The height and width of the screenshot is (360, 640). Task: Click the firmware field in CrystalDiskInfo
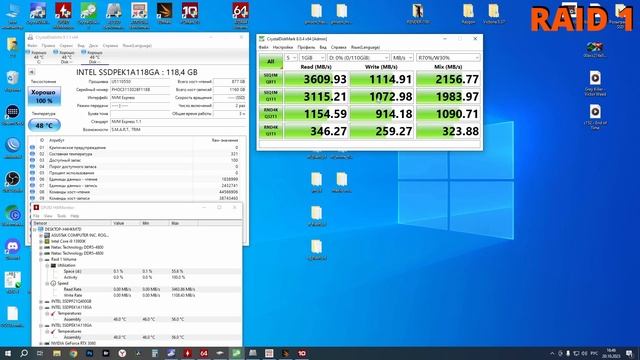click(140, 82)
